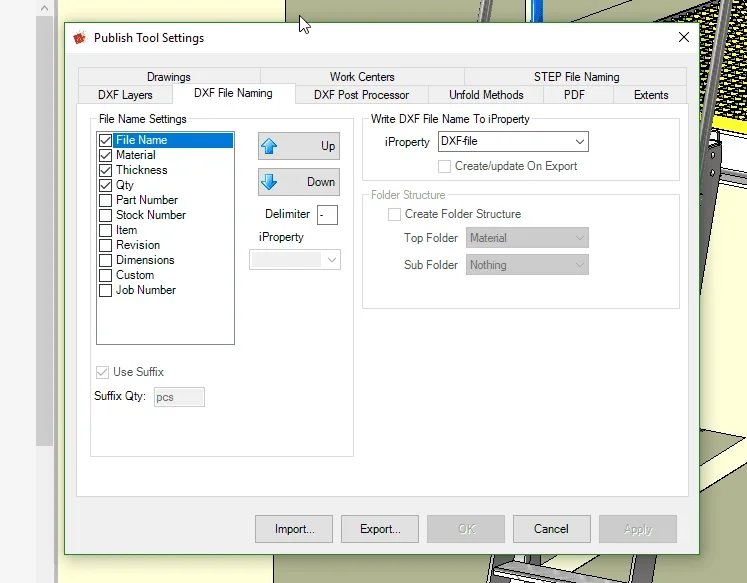This screenshot has height=583, width=747.
Task: Click the Import... button
Action: 294,529
